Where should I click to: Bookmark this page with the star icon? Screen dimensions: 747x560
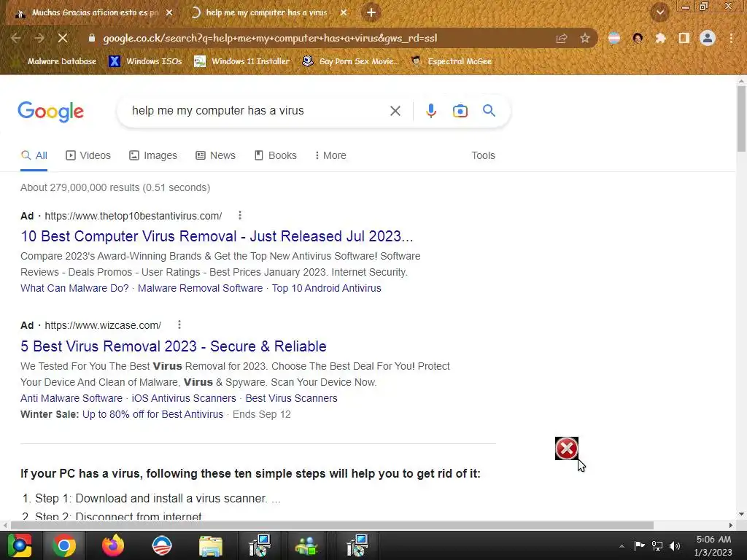585,39
